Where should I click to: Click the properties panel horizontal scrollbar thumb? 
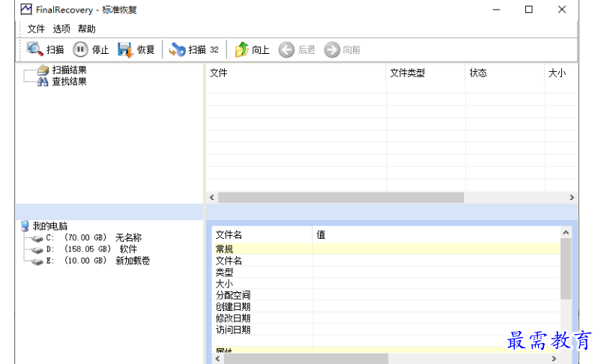coord(306,359)
